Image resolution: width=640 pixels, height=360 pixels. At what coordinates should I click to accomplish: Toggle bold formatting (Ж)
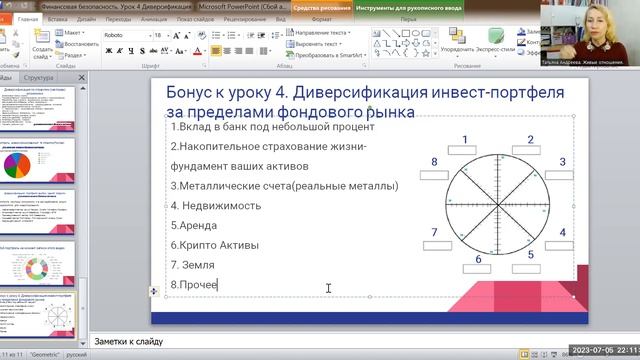tap(109, 51)
